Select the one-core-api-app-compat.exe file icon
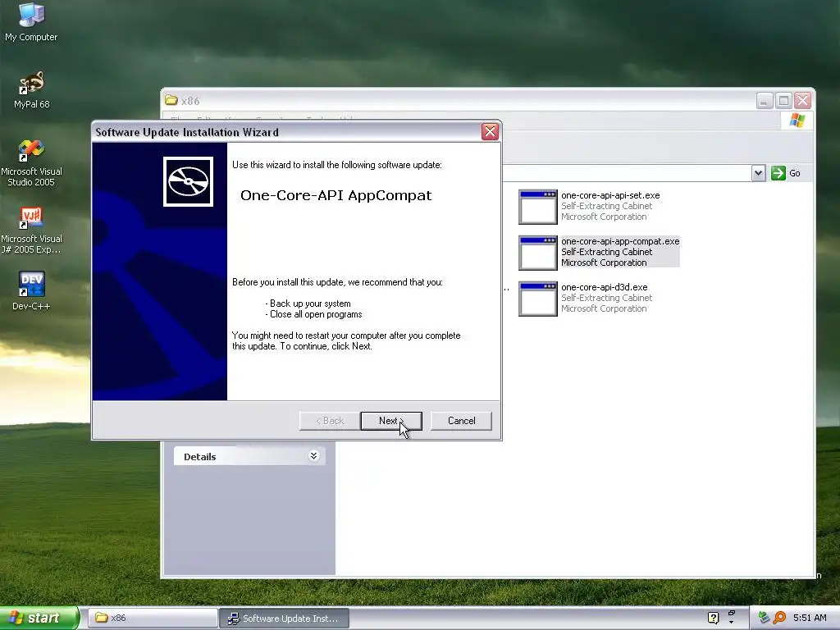 coord(538,253)
